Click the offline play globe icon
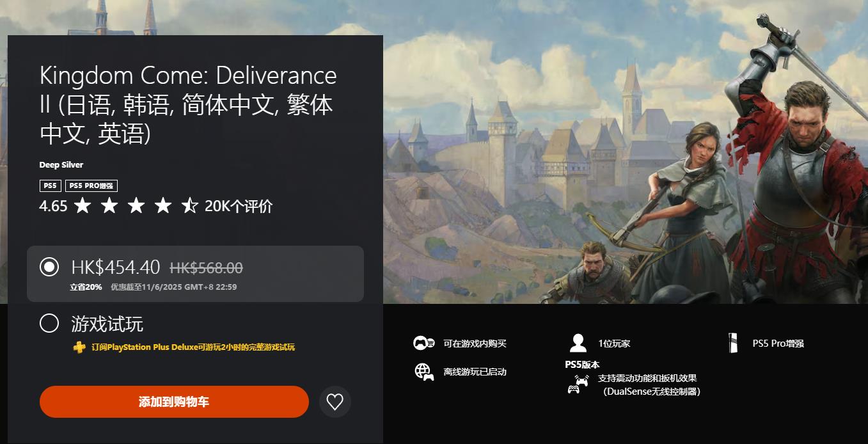 (x=423, y=372)
